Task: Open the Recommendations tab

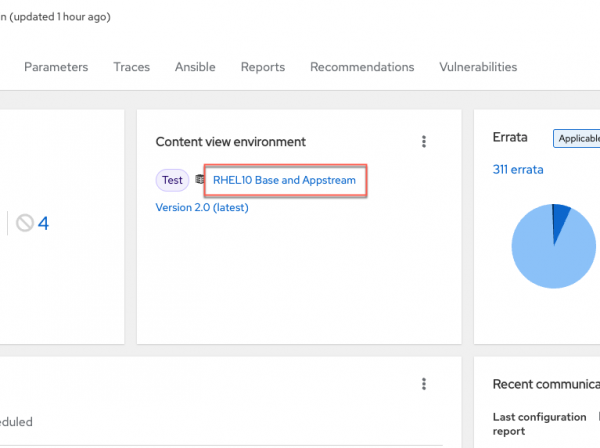Action: click(362, 67)
